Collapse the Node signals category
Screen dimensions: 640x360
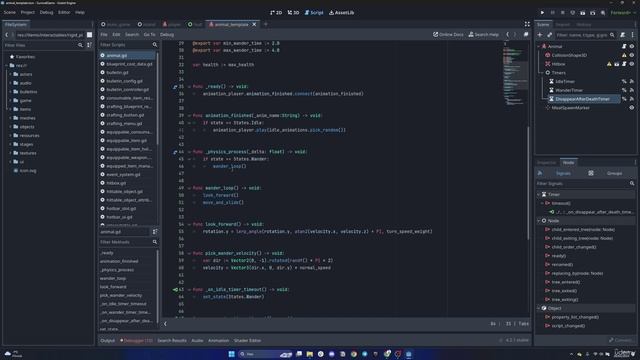pyautogui.click(x=539, y=221)
